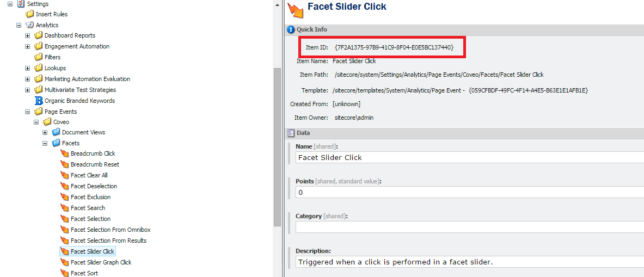The width and height of the screenshot is (644, 277).
Task: Click the Page Events folder icon
Action: (39, 111)
